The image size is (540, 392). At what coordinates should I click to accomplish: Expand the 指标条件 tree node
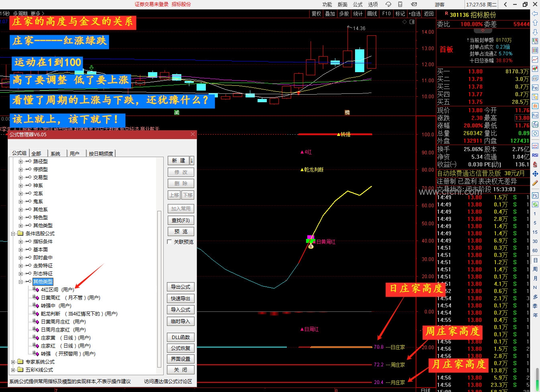pos(20,241)
